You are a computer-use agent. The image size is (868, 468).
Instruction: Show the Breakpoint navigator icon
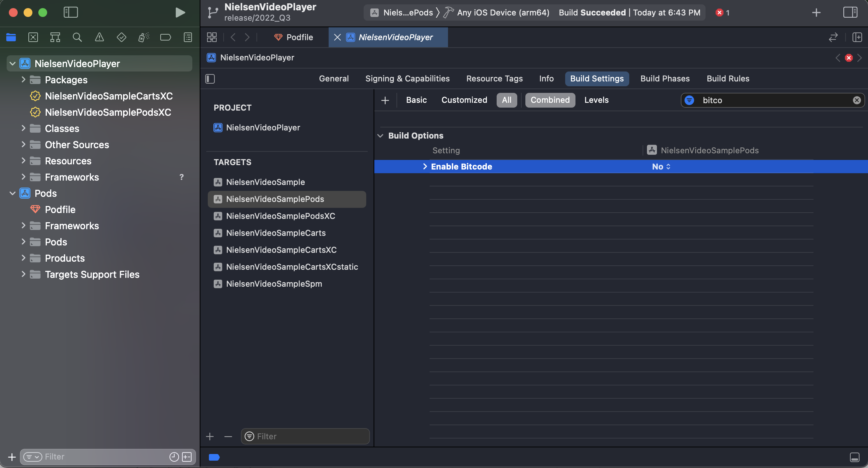[x=165, y=37]
